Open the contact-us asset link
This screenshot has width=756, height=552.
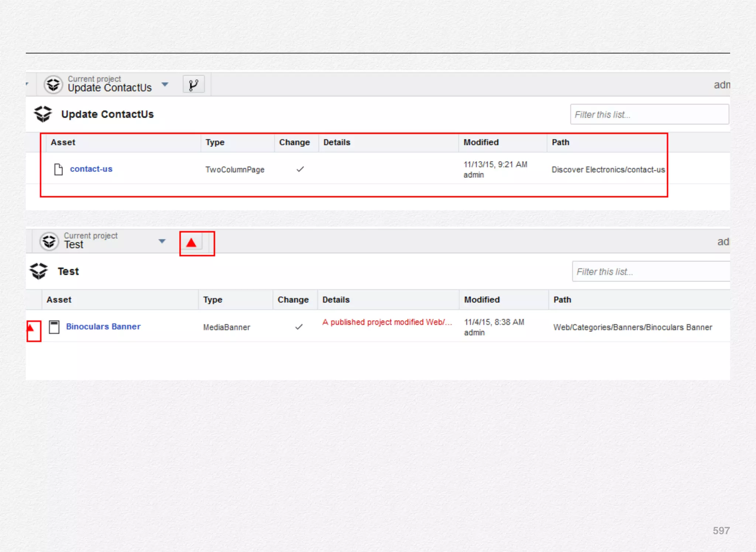pyautogui.click(x=91, y=169)
